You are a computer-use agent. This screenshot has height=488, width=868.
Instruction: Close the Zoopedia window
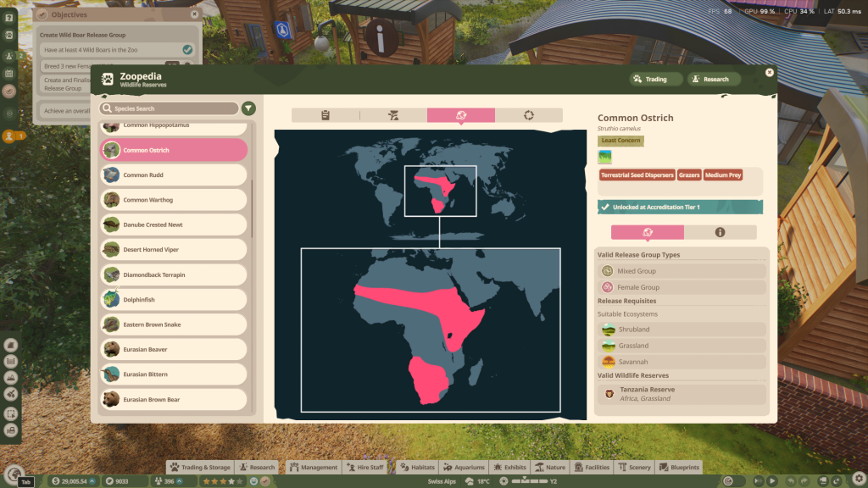pyautogui.click(x=770, y=73)
